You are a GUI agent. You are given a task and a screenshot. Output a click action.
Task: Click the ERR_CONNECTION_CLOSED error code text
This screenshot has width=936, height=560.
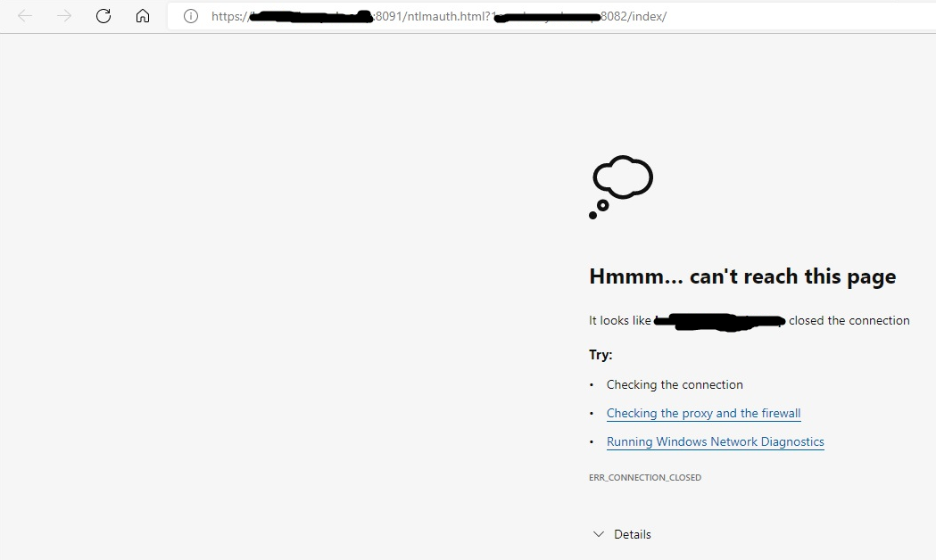[645, 478]
